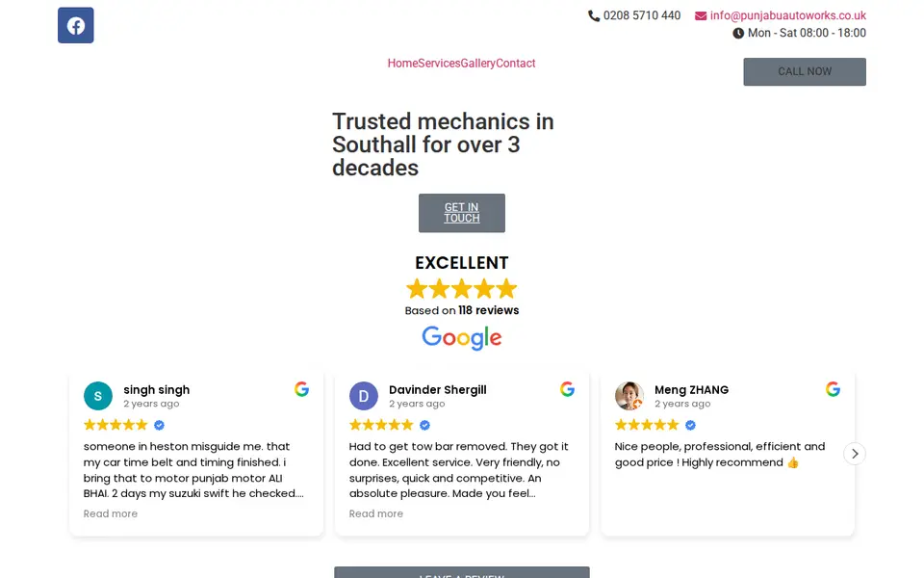
Task: Click Google icon on Davinder Shergill review
Action: coord(568,389)
